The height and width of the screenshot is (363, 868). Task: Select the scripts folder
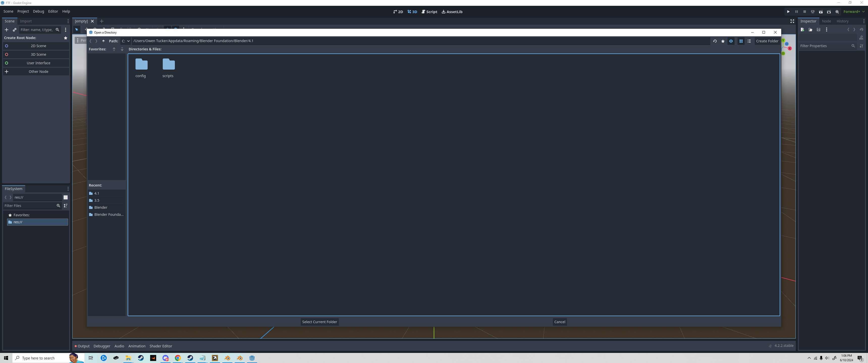coord(168,68)
